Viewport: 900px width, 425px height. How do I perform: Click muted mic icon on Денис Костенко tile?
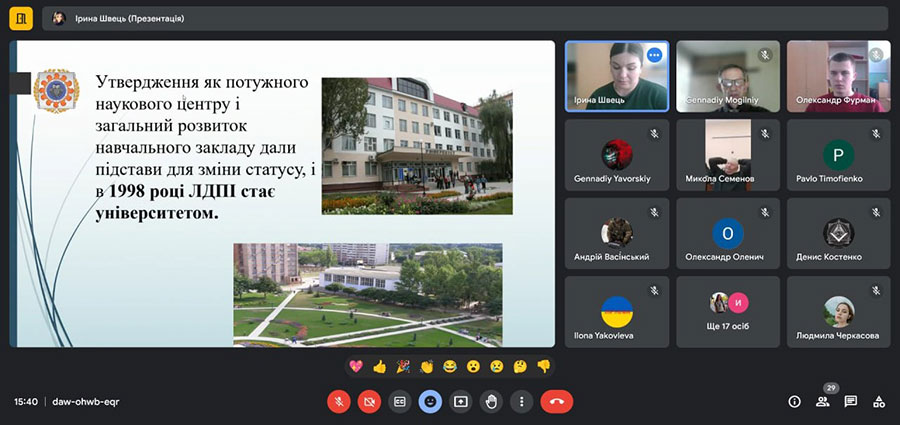point(875,212)
